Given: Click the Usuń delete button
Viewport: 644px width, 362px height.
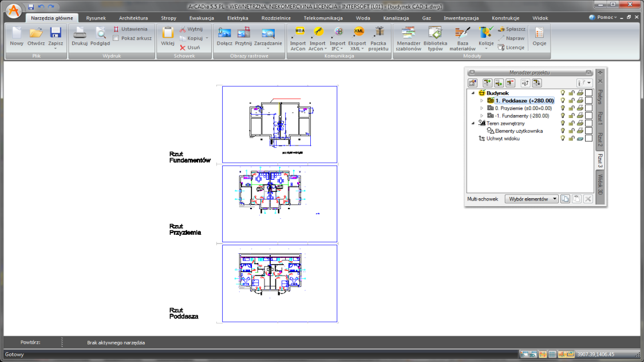Looking at the screenshot, I should click(189, 47).
